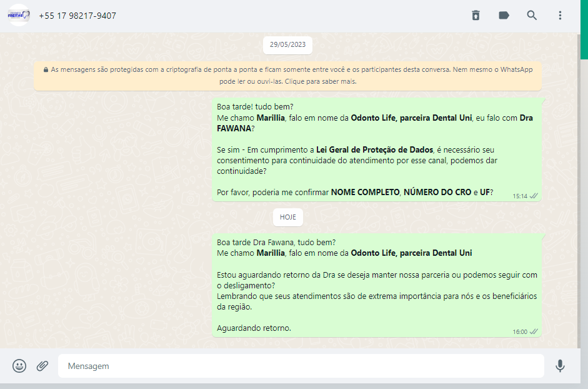Image resolution: width=588 pixels, height=389 pixels.
Task: Open the contact profile picture
Action: coord(19,15)
